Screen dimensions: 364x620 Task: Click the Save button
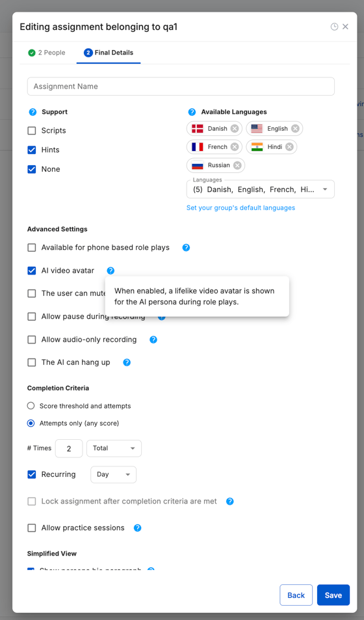(333, 595)
